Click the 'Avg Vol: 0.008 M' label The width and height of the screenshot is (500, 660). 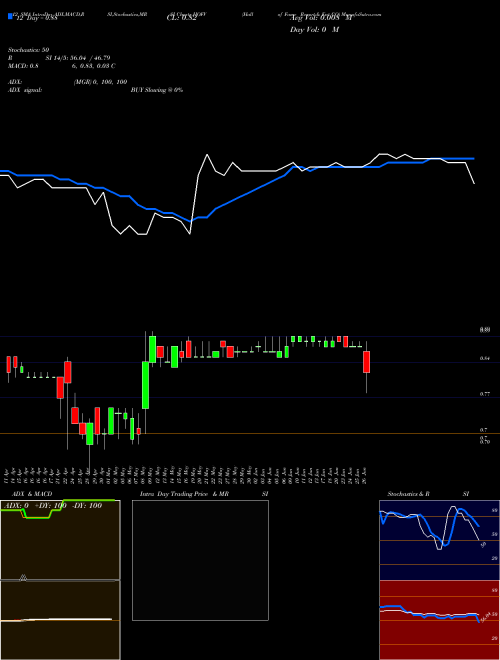click(x=322, y=18)
